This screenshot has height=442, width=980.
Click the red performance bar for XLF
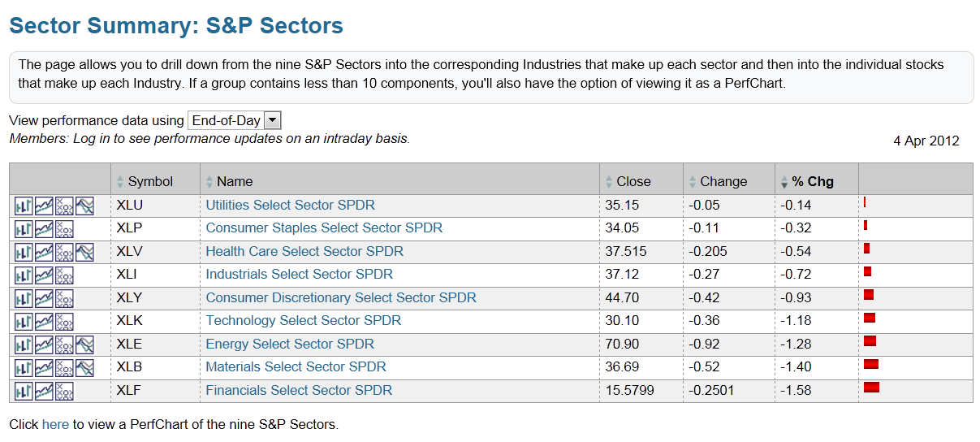[871, 388]
